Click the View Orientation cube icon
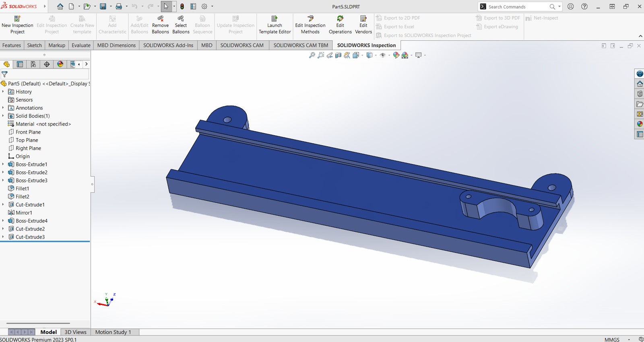 tap(356, 55)
